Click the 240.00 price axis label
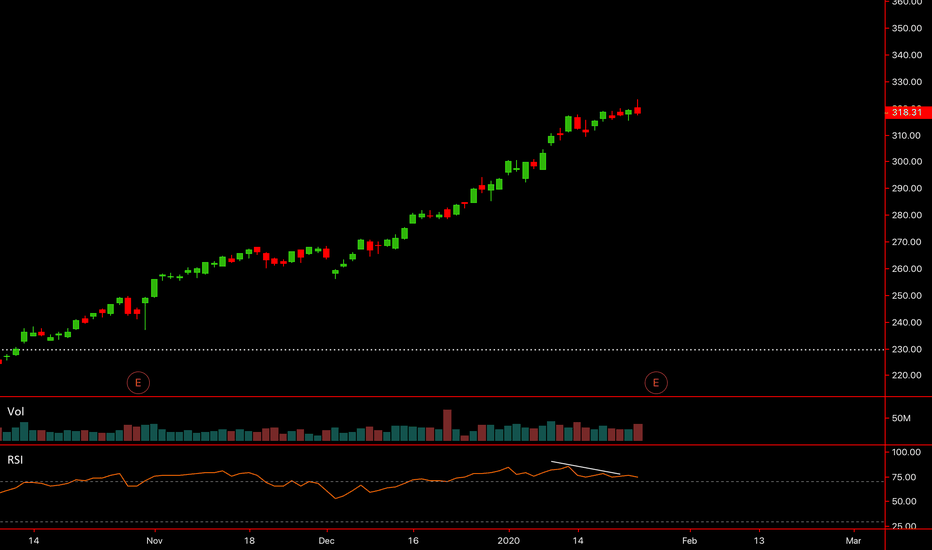This screenshot has height=550, width=932. [906, 322]
